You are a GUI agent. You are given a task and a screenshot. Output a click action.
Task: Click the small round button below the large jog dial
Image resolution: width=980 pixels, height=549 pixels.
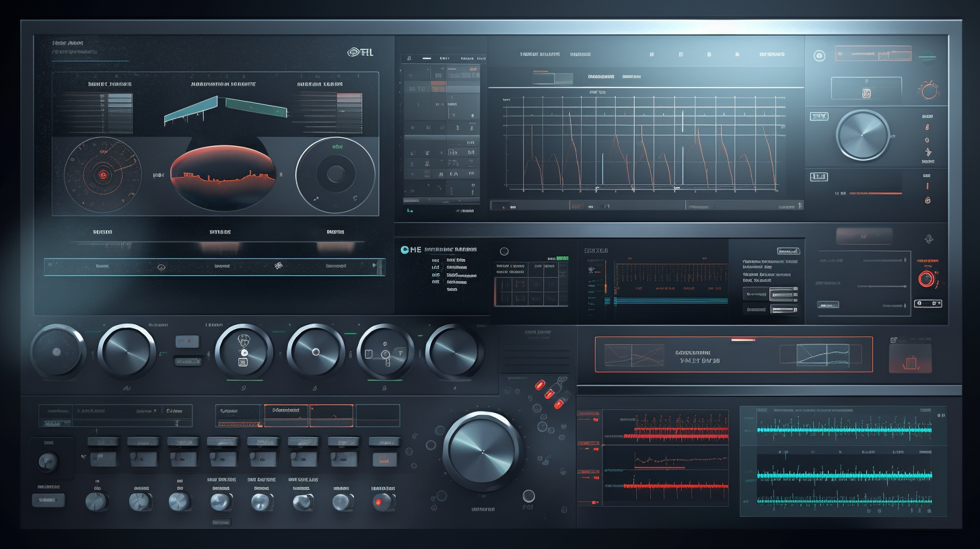528,496
